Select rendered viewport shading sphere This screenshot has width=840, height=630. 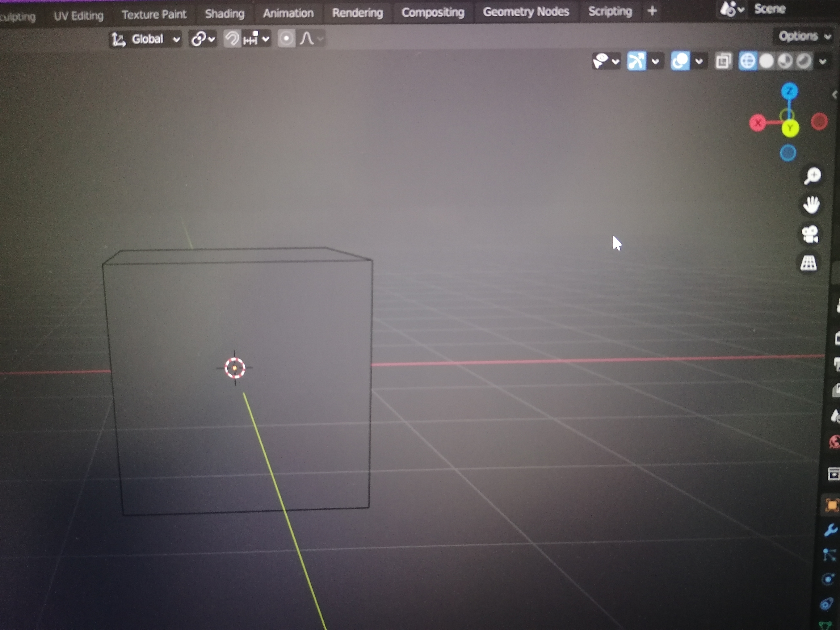coord(803,61)
